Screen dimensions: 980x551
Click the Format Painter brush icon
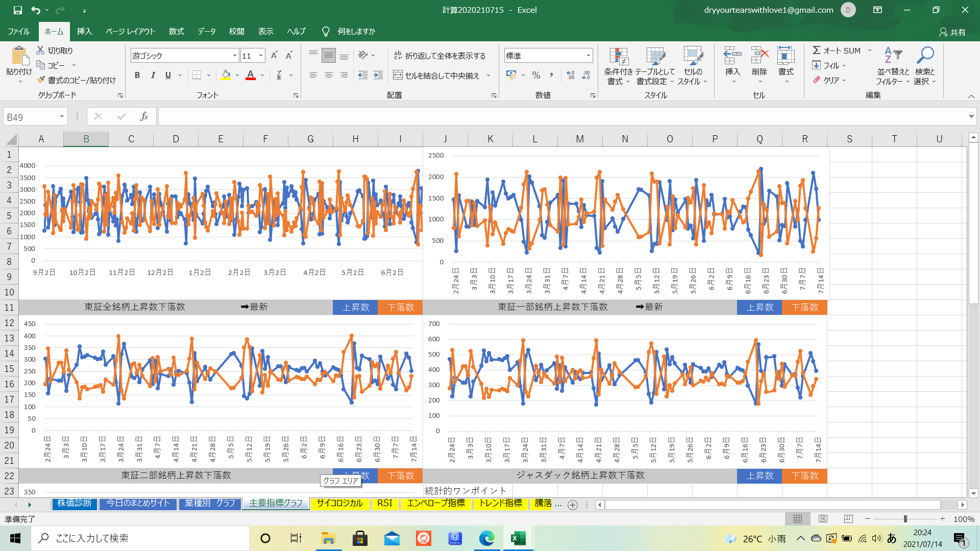tap(41, 80)
